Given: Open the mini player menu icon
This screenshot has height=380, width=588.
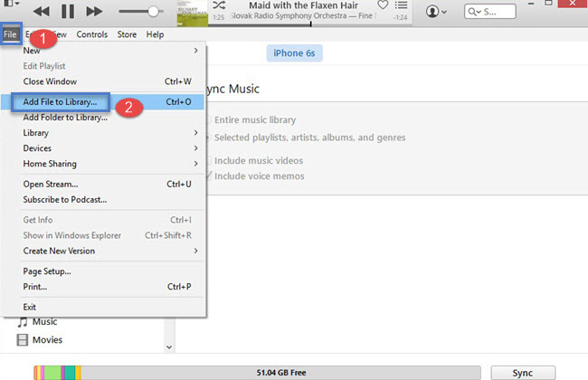Looking at the screenshot, I should pos(11,4).
